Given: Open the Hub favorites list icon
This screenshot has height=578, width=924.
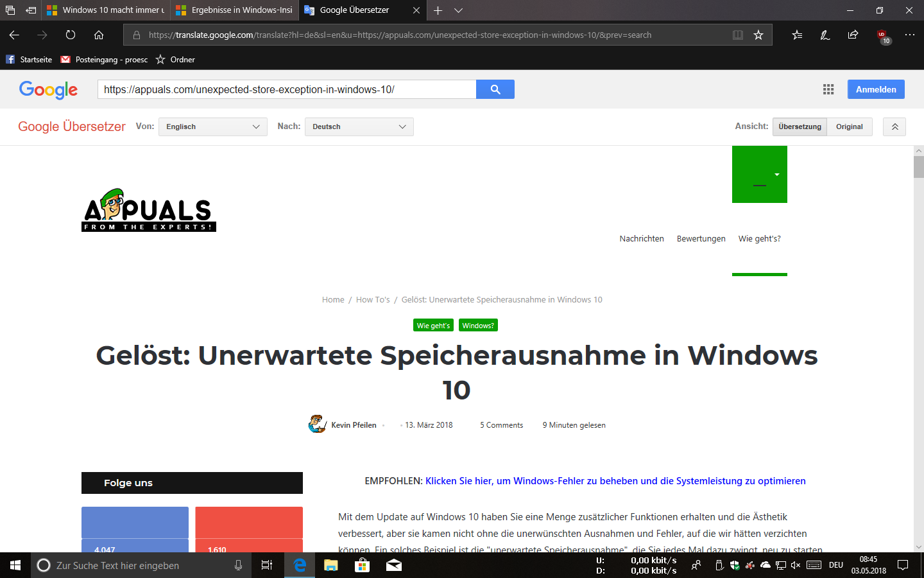Looking at the screenshot, I should 797,35.
